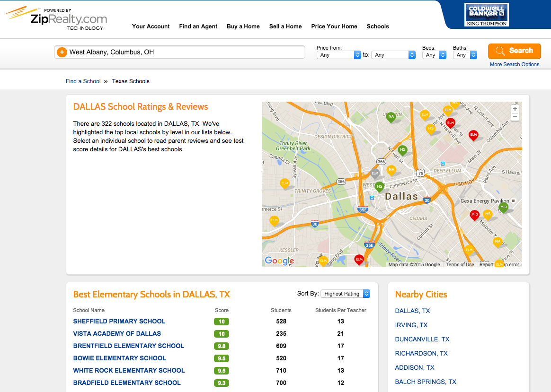Click the yellow HS marker beside the red MID marker
Screen dimensions: 551x392
coord(488,214)
